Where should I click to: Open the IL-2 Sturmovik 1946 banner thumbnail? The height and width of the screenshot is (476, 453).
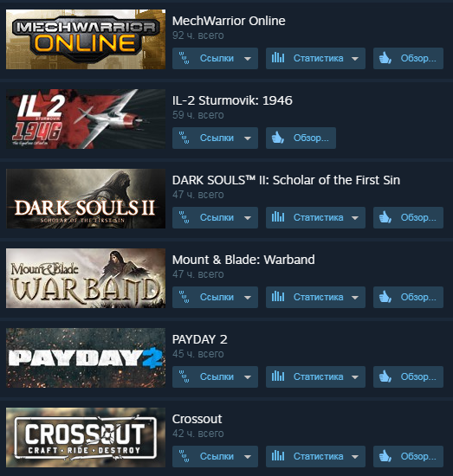click(86, 119)
